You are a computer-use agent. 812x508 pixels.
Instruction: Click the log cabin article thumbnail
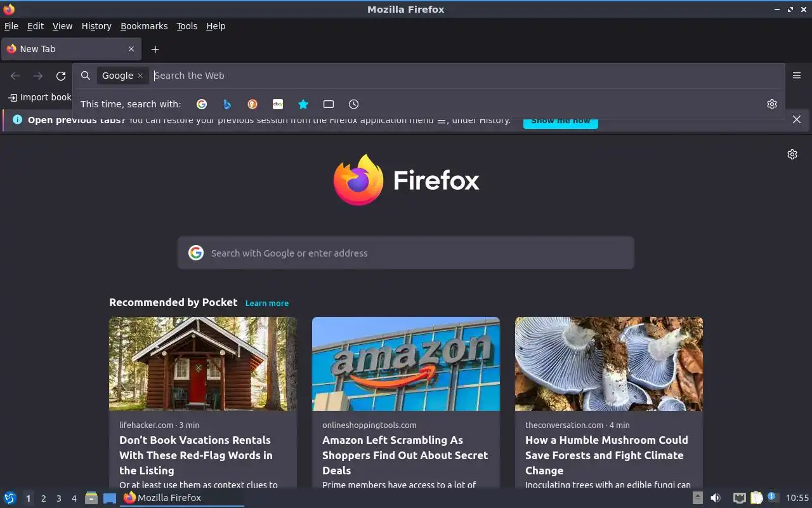tap(203, 364)
